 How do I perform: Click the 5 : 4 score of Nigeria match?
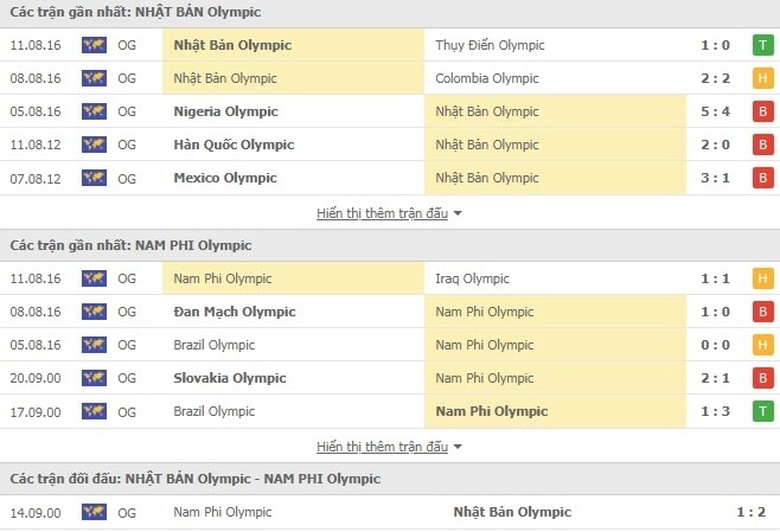pos(715,111)
